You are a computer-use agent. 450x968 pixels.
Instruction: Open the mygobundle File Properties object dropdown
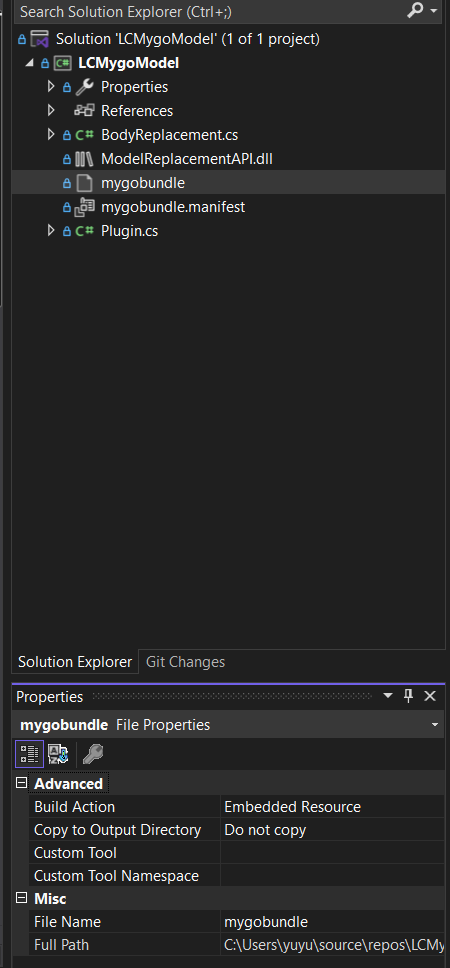coord(435,724)
